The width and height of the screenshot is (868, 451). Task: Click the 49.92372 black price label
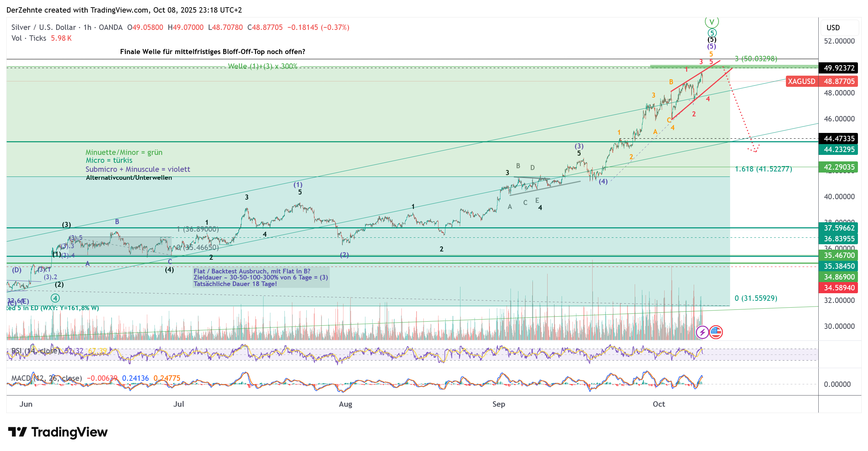[x=839, y=68]
